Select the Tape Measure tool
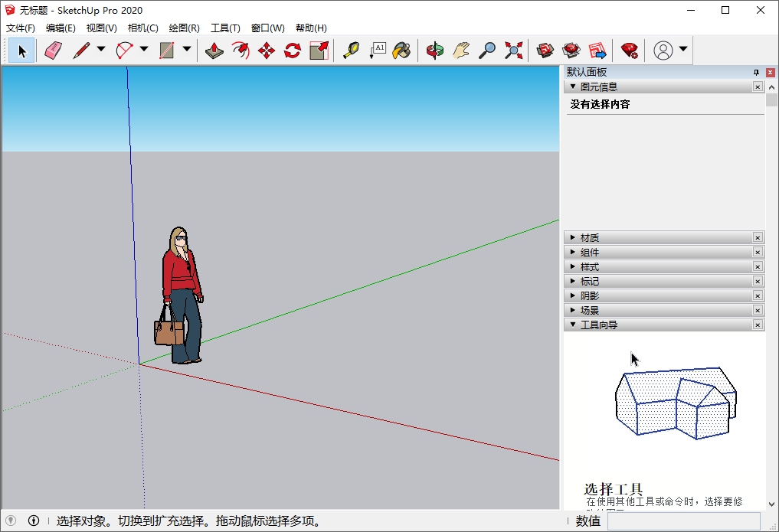Viewport: 779px width, 532px height. [x=352, y=50]
